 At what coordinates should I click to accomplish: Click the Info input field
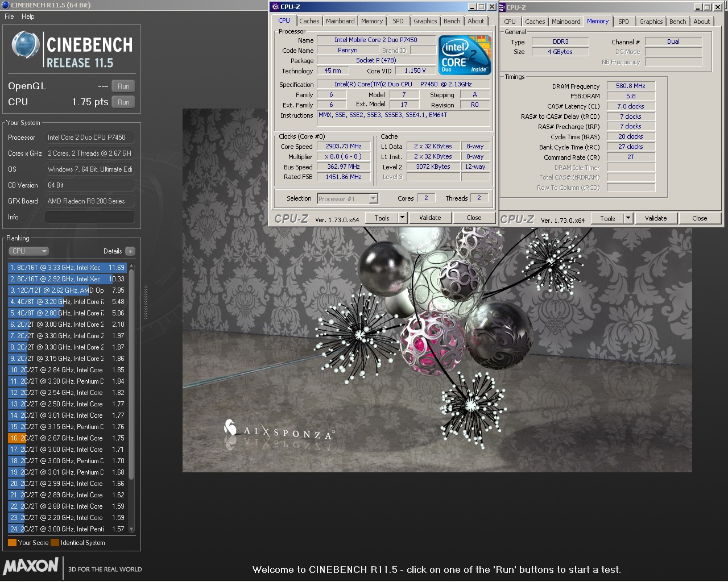coord(90,217)
